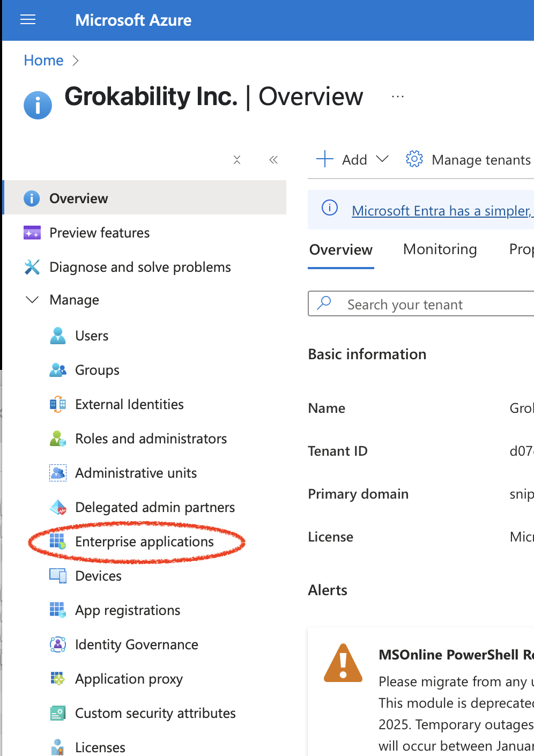Open the MSOnline PowerShell alert title

[x=456, y=655]
